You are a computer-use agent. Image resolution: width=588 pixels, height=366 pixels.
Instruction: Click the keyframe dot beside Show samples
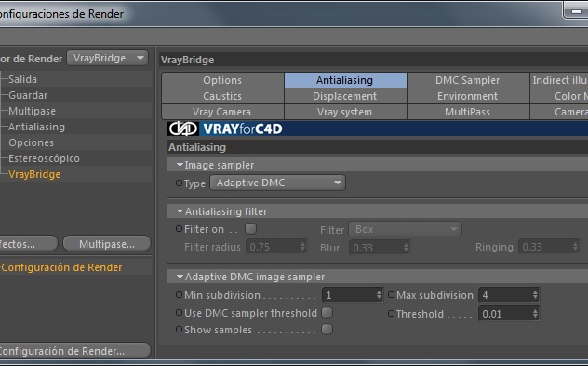[180, 329]
